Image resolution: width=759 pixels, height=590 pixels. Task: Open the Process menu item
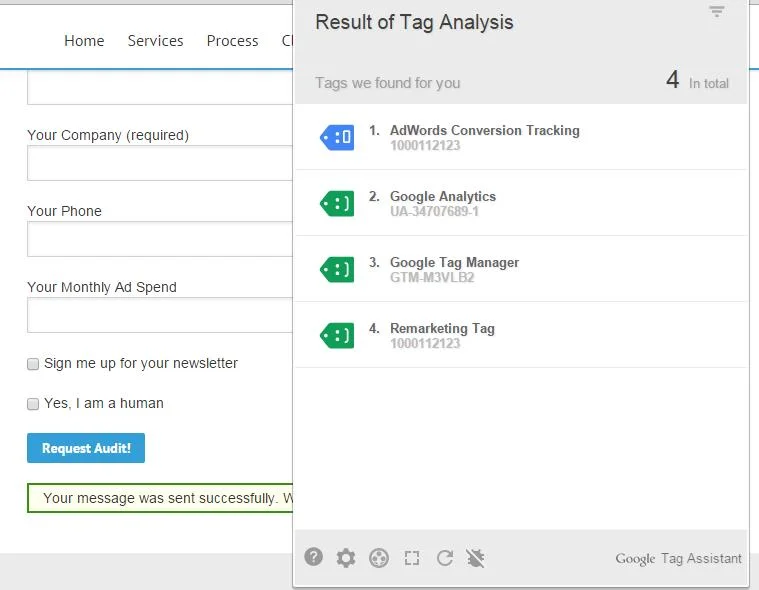point(232,41)
